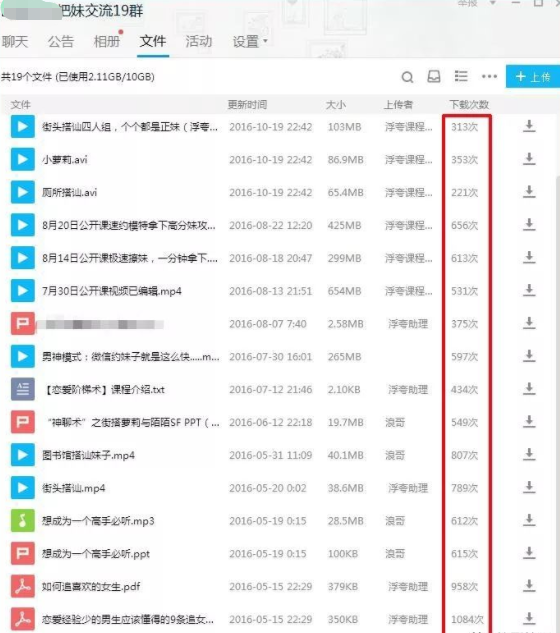The image size is (560, 633).
Task: Sort by 更新时间 column header
Action: click(x=247, y=105)
